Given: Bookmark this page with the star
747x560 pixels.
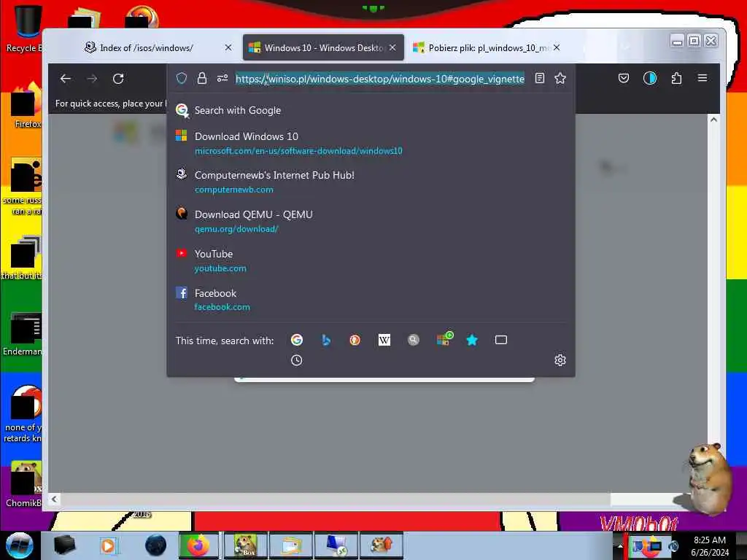Looking at the screenshot, I should coord(560,78).
